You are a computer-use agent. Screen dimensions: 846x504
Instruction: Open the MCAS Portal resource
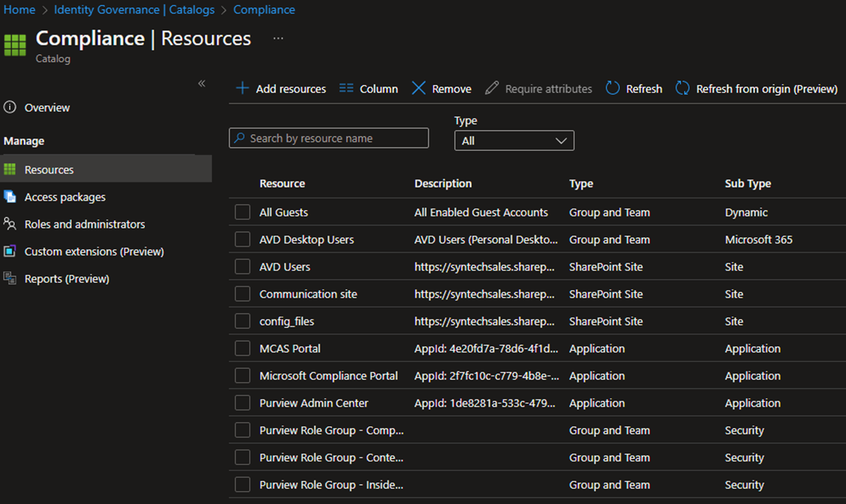pos(290,349)
